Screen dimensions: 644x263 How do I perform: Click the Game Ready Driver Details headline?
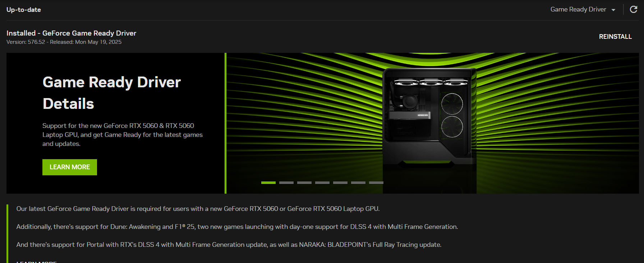[x=111, y=93]
